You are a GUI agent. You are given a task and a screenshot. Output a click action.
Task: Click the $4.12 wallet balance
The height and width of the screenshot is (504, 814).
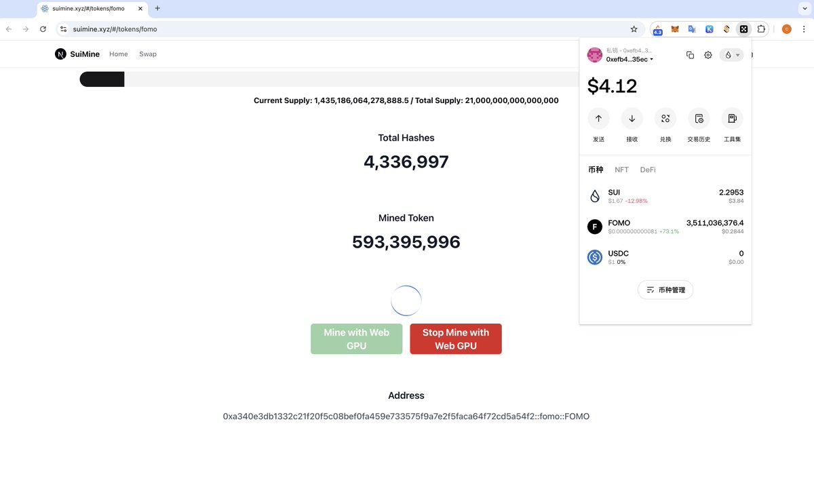613,86
